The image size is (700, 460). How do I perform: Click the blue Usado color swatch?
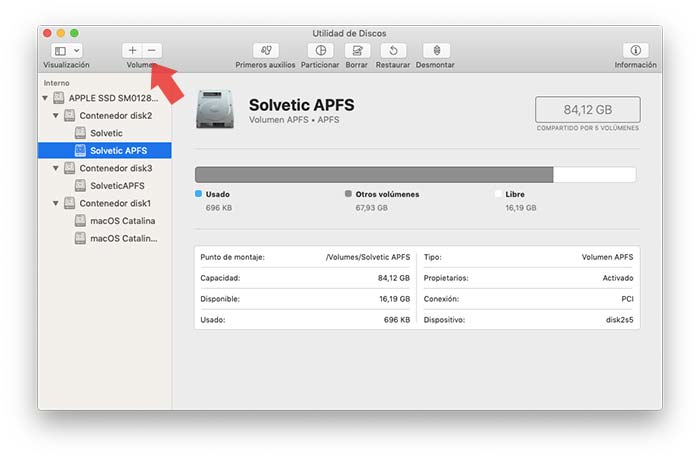coord(199,194)
